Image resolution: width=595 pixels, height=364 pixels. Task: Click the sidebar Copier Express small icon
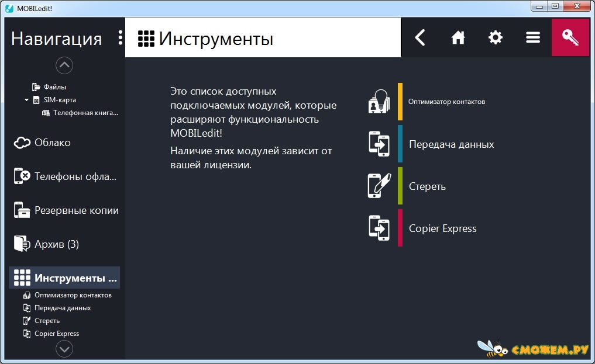[26, 334]
